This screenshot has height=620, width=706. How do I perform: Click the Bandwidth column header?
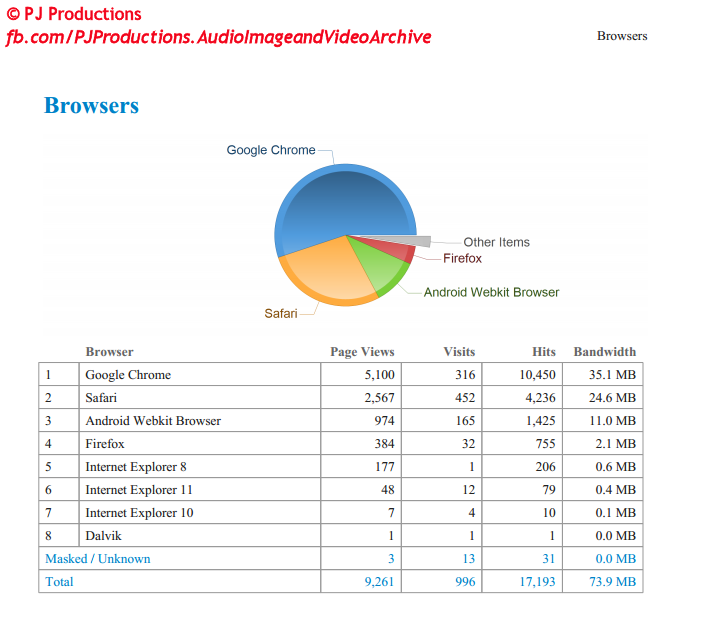tap(604, 352)
